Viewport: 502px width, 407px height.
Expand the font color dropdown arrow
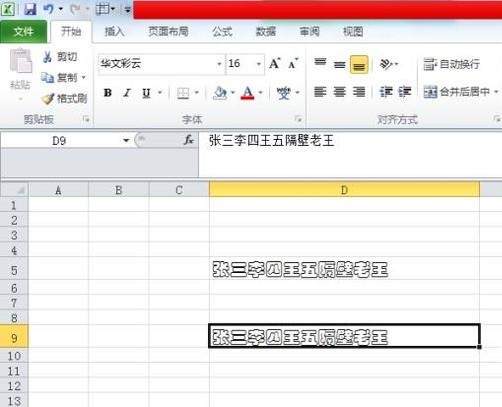(261, 93)
